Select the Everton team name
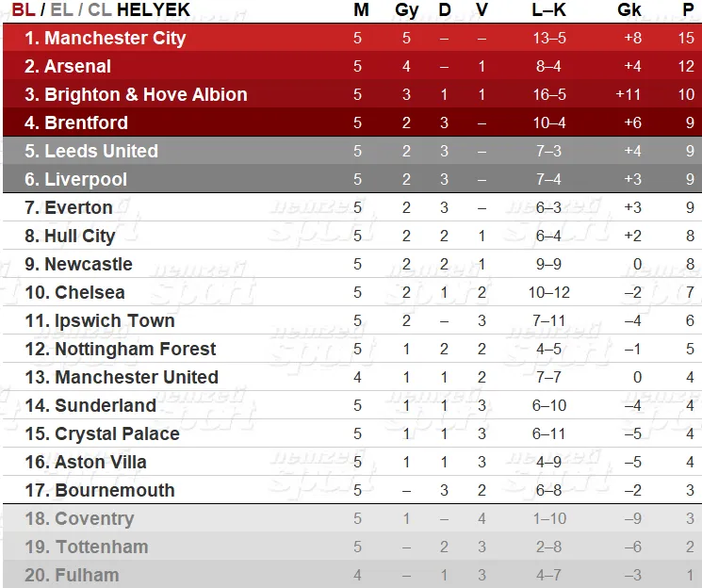This screenshot has width=702, height=588. coord(79,208)
